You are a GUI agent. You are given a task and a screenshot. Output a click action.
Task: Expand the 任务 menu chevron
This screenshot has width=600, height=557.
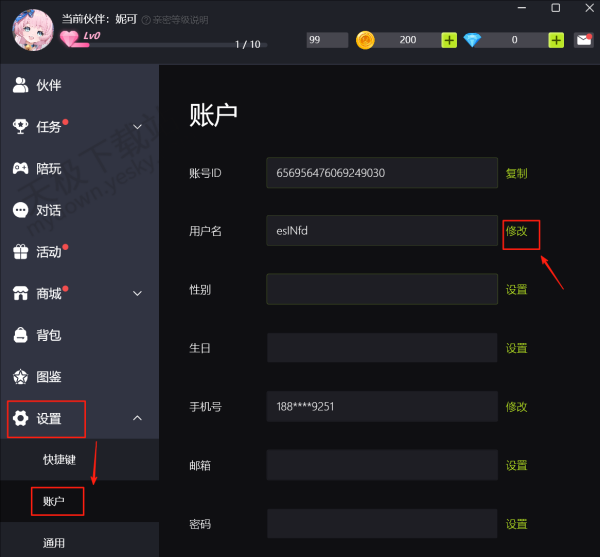coord(137,127)
